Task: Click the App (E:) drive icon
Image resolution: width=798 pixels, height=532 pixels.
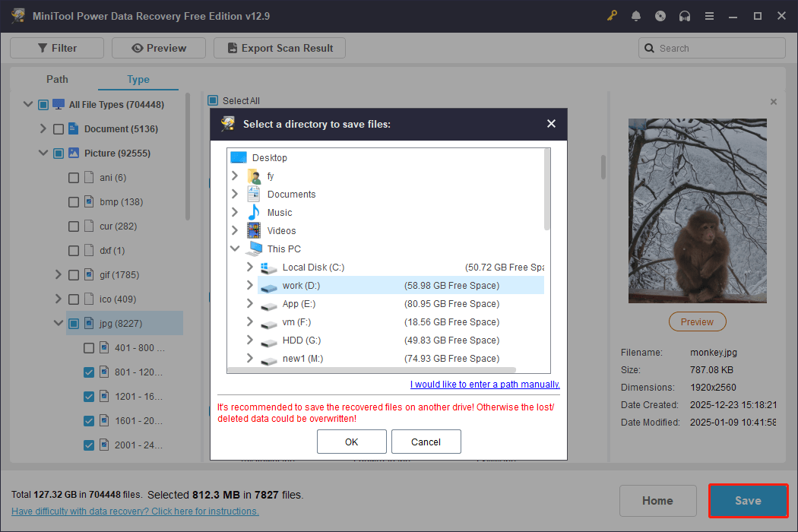Action: pyautogui.click(x=269, y=306)
